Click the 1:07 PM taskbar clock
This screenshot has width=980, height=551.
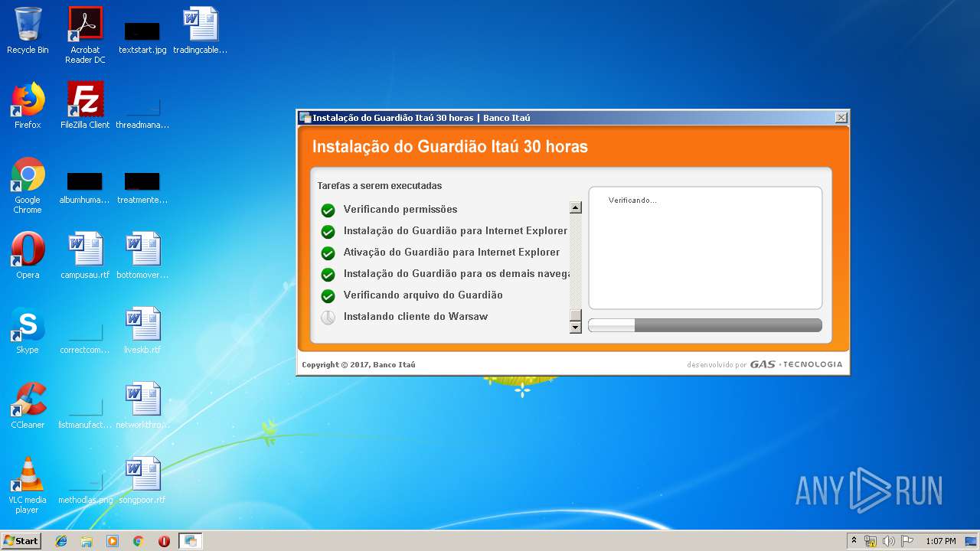(940, 541)
